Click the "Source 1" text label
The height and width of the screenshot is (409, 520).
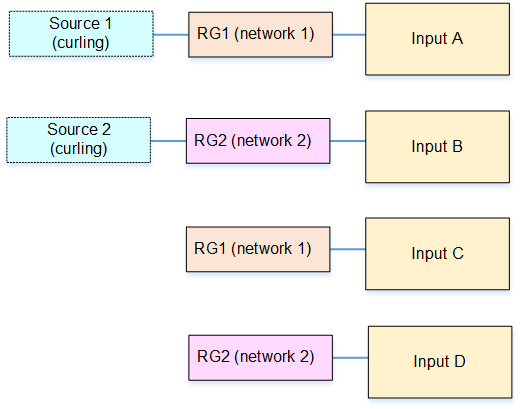80,24
